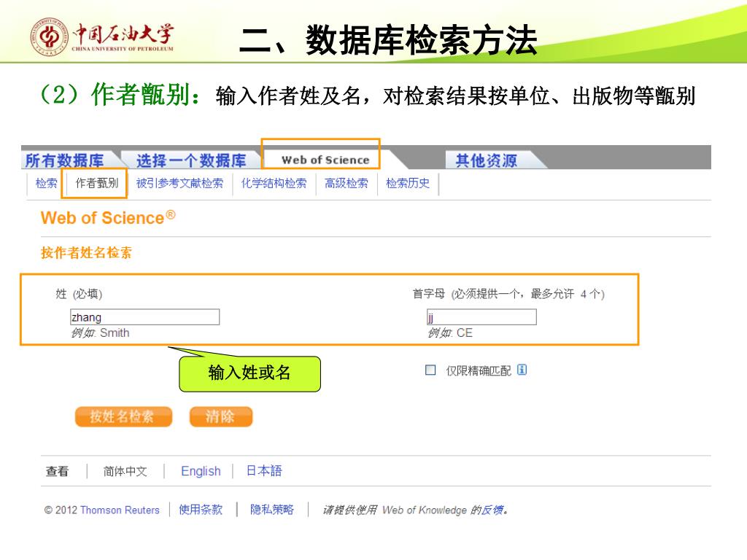Open the info icon beside 仅限精确匹配
747x560 pixels.
click(x=522, y=370)
